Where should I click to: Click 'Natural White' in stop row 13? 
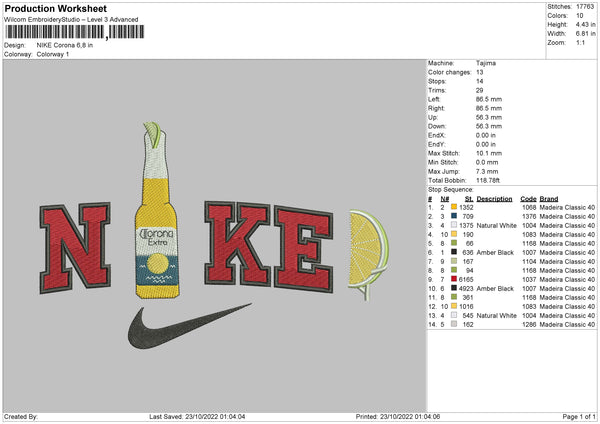[x=497, y=316]
